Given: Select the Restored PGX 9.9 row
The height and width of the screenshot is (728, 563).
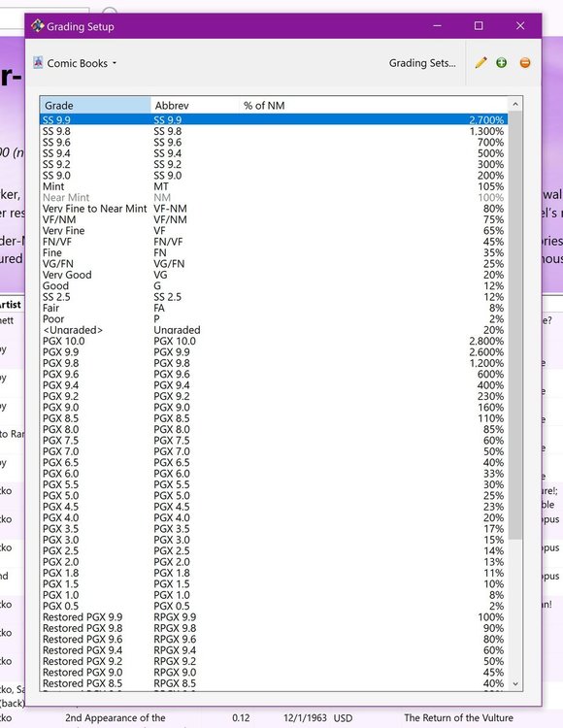Looking at the screenshot, I should coord(274,617).
